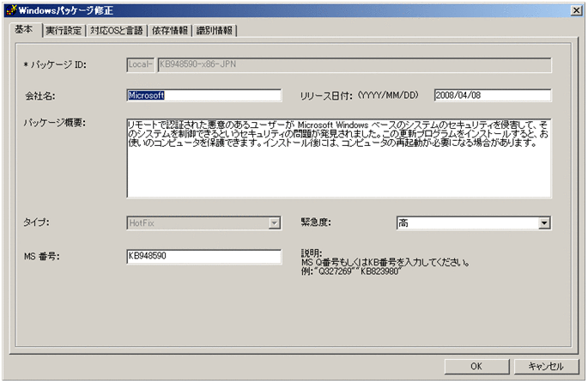The width and height of the screenshot is (588, 384).
Task: Click the MS 番号 field KB948590
Action: coord(204,256)
